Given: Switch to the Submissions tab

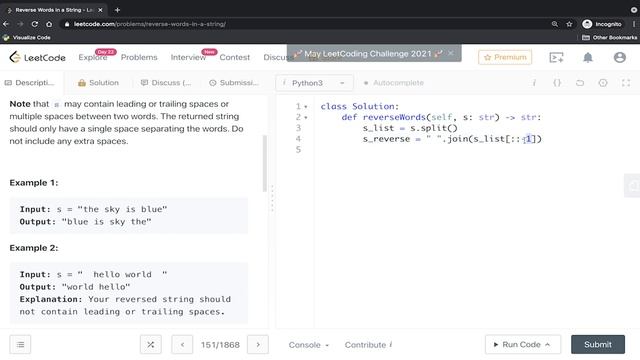Looking at the screenshot, I should (234, 83).
